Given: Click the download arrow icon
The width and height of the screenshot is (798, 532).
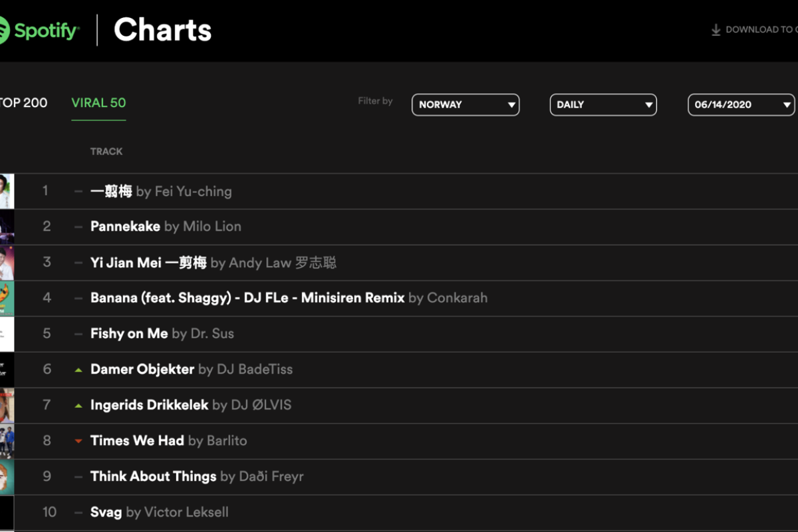Looking at the screenshot, I should (x=716, y=30).
